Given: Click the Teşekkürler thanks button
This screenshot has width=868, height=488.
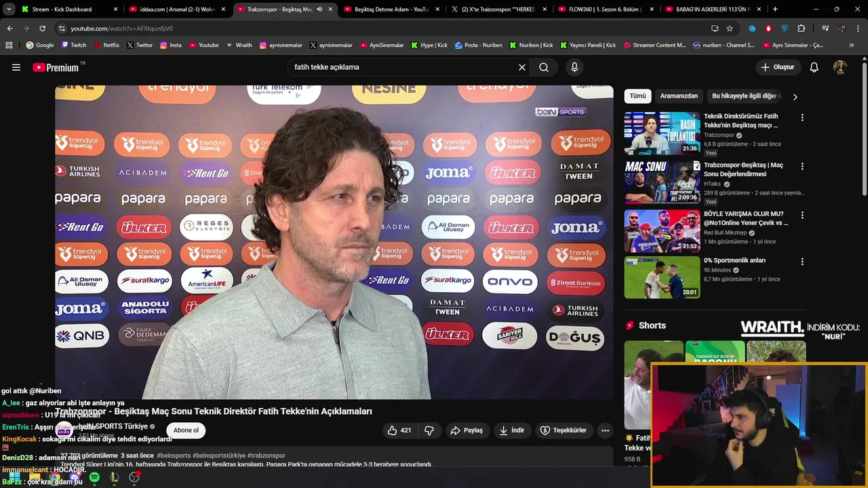Looking at the screenshot, I should point(563,430).
